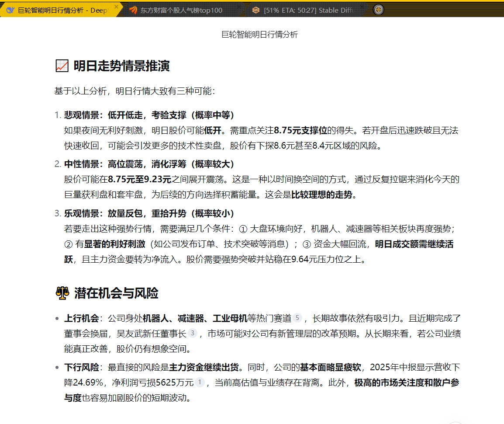Click the bold label 上行机会
The image size is (504, 424).
[81, 318]
